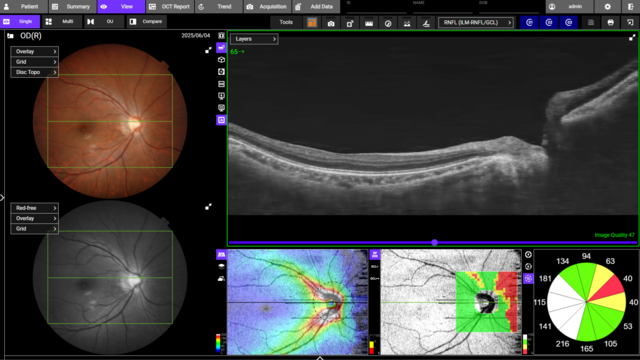Click the export window icon in toolbar
The width and height of the screenshot is (640, 360).
pyautogui.click(x=630, y=22)
